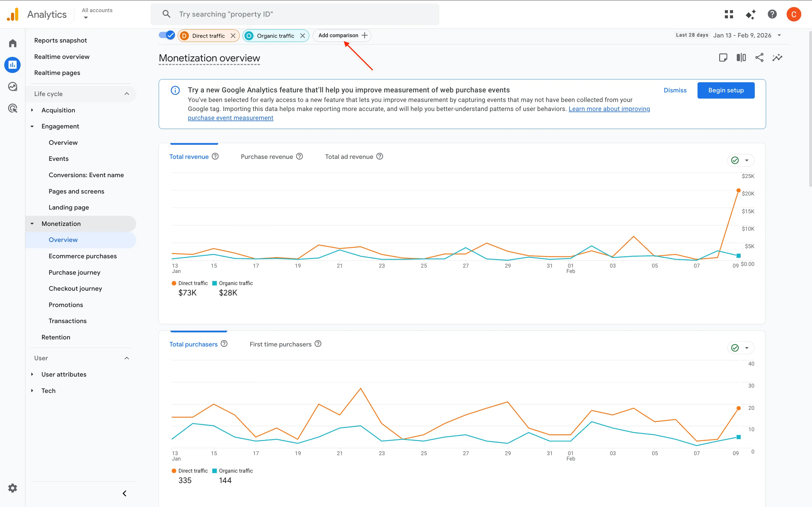Click the AI sparkle icon in the top bar

coord(751,14)
